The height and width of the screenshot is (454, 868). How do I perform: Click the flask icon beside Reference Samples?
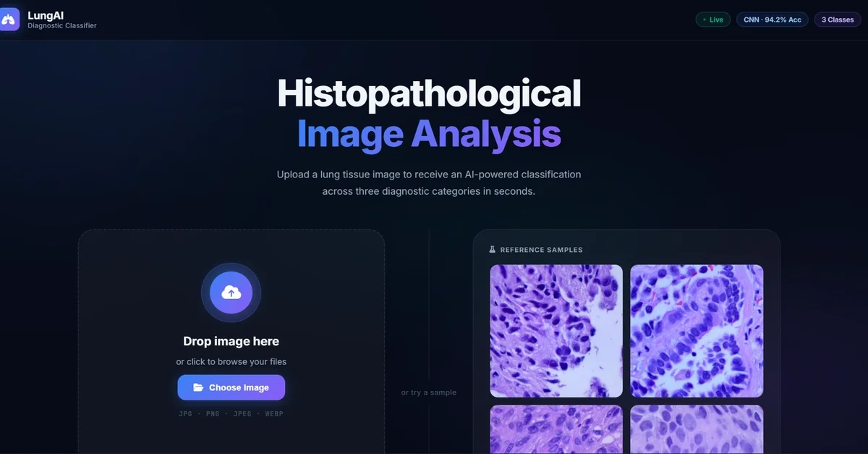pos(493,250)
